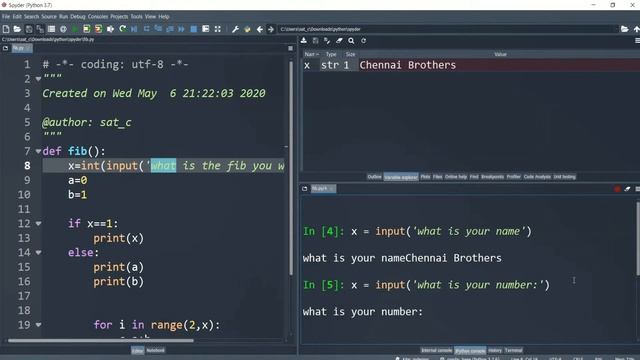Viewport: 640px width, 360px height.
Task: Click the Save file toolbar icon
Action: tap(29, 29)
